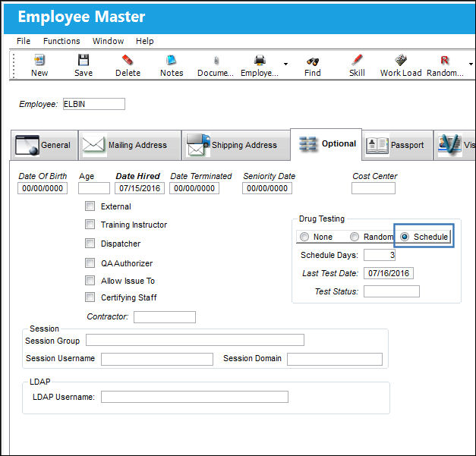The image size is (476, 456).
Task: Click the Cost Center field
Action: (x=374, y=188)
